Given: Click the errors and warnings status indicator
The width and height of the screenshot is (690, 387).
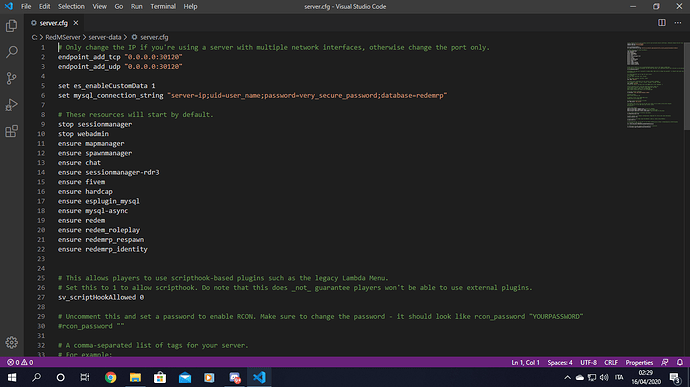Looking at the screenshot, I should tap(20, 362).
